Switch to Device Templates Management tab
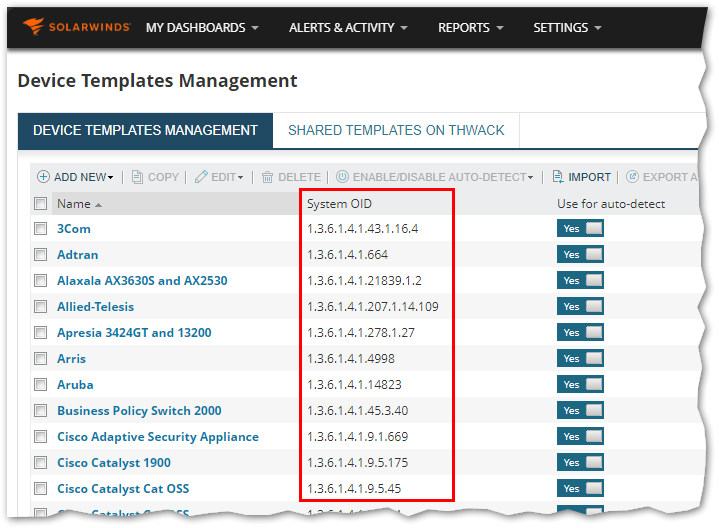The image size is (719, 528). pos(145,130)
